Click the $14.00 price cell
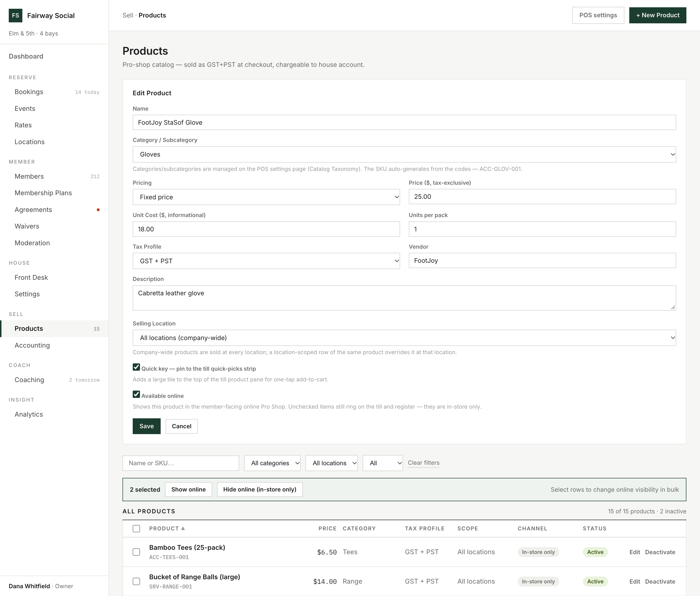Viewport: 700px width, 596px height. (x=325, y=581)
